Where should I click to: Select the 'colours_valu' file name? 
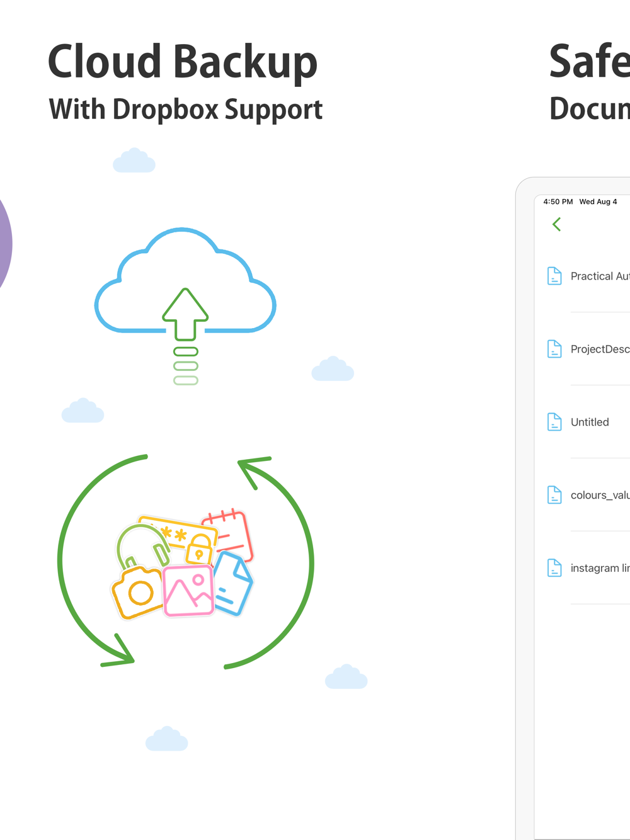(600, 495)
